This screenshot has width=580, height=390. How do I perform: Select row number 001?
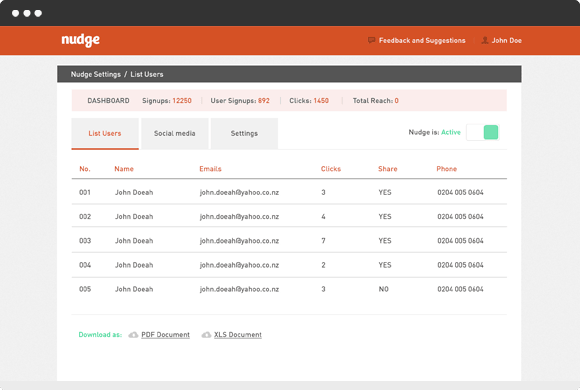(x=85, y=192)
